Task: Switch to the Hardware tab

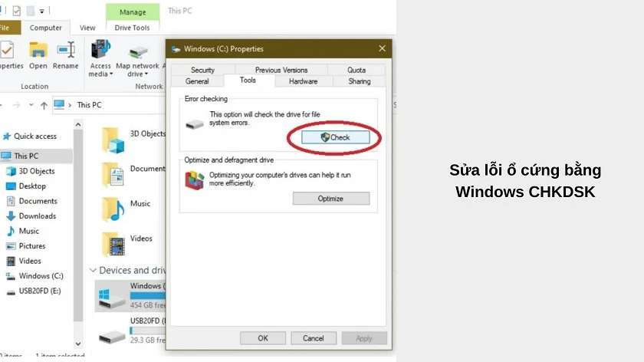Action: [x=303, y=81]
